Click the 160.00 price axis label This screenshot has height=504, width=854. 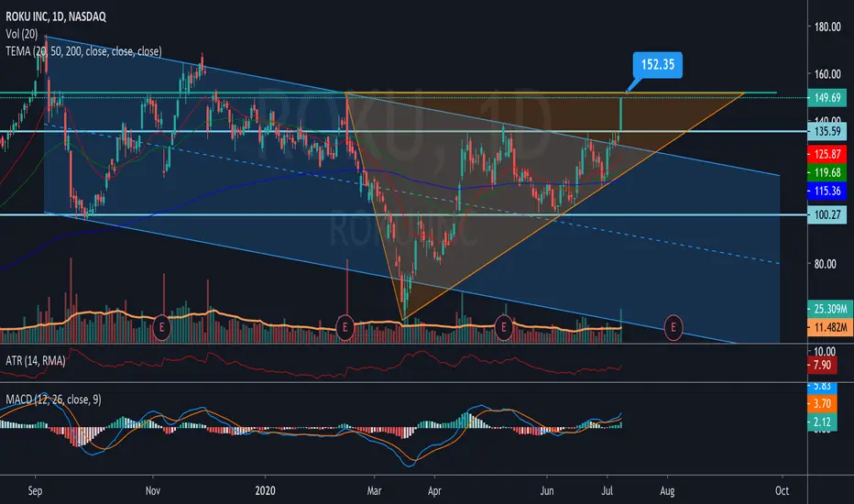[827, 74]
